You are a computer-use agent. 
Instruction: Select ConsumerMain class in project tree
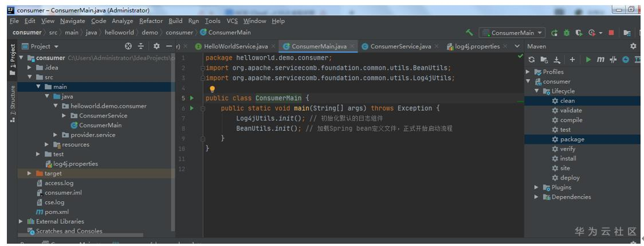click(96, 125)
